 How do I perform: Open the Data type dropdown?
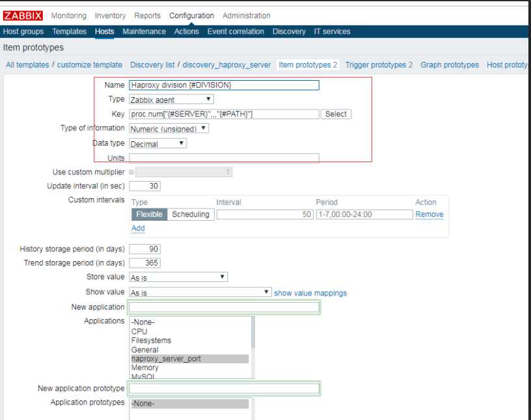[x=158, y=143]
